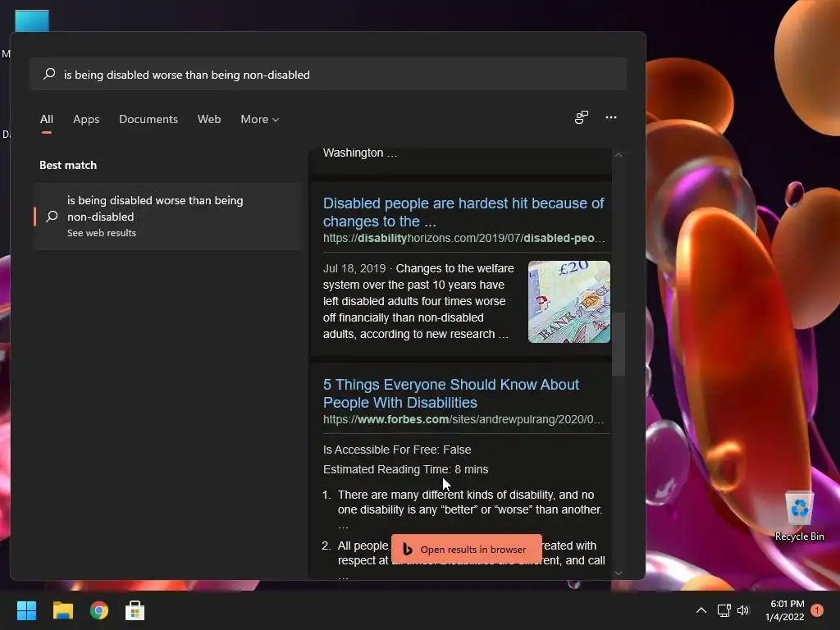Viewport: 840px width, 630px height.
Task: Click the search query input field
Action: click(328, 74)
